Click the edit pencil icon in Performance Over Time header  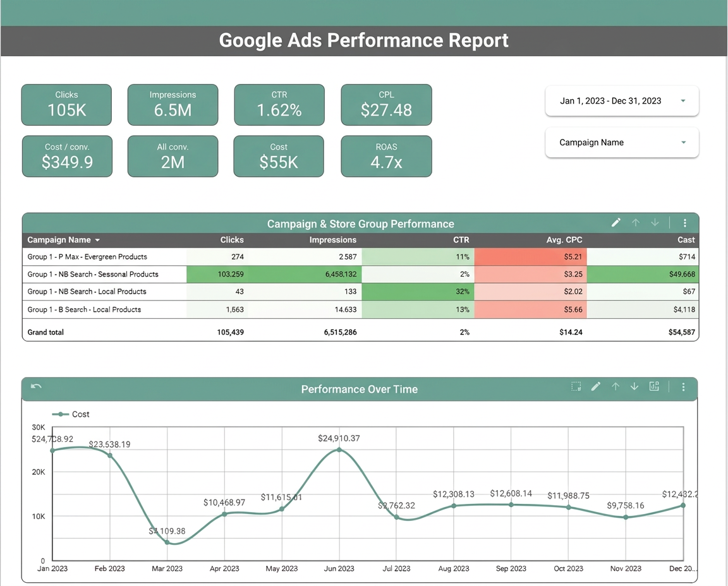(596, 386)
